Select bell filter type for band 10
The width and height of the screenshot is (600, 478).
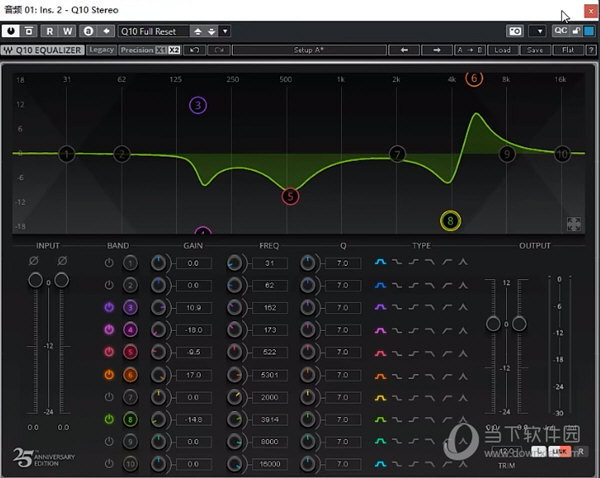click(380, 464)
